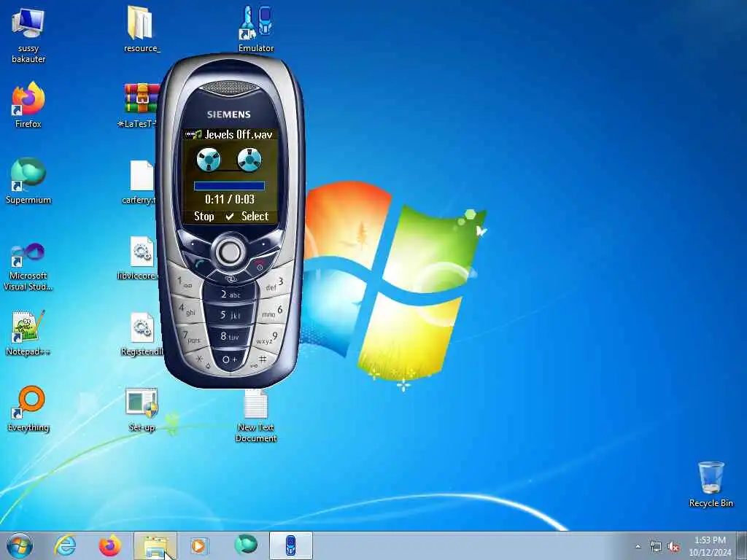Click the red end-call key on phone
Screen dimensions: 747x560
pyautogui.click(x=260, y=263)
